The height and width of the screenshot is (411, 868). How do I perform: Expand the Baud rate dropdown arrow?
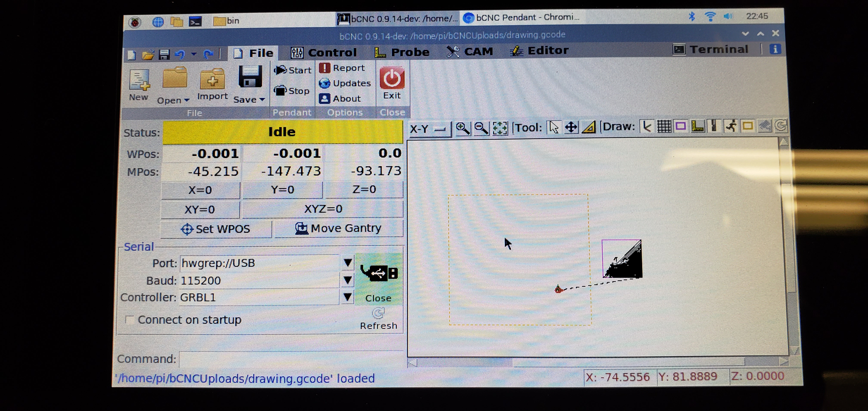[x=348, y=280]
